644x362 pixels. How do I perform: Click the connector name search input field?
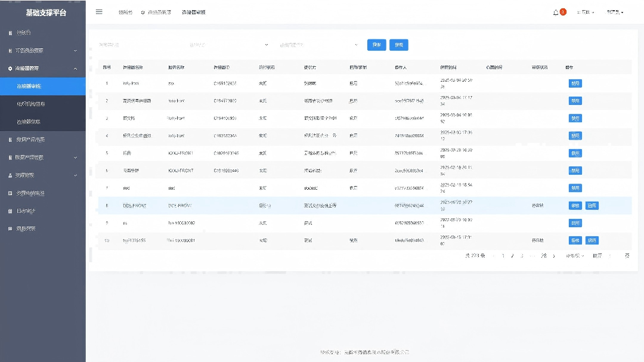click(137, 45)
